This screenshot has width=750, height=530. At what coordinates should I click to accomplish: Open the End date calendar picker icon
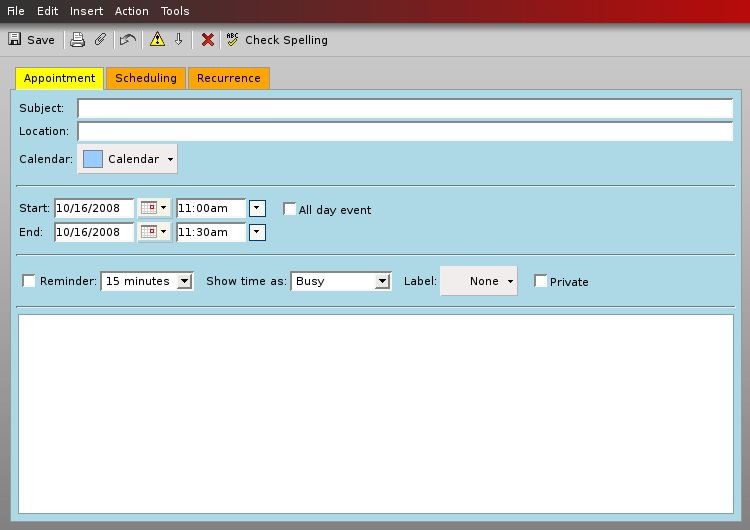click(x=153, y=232)
